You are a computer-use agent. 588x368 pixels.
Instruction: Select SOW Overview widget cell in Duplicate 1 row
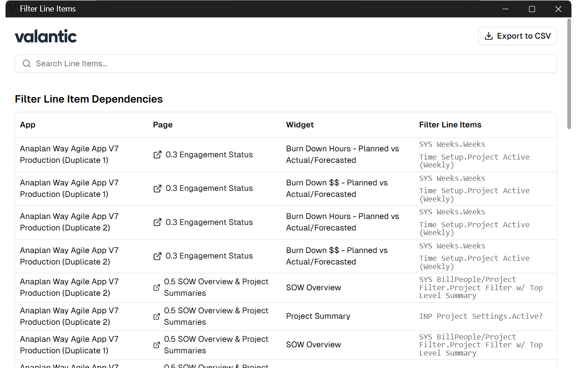313,345
